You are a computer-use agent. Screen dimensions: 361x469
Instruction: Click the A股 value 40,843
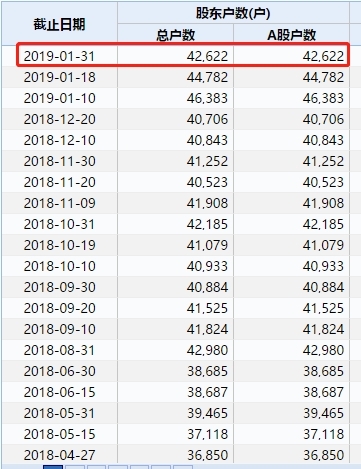click(323, 140)
